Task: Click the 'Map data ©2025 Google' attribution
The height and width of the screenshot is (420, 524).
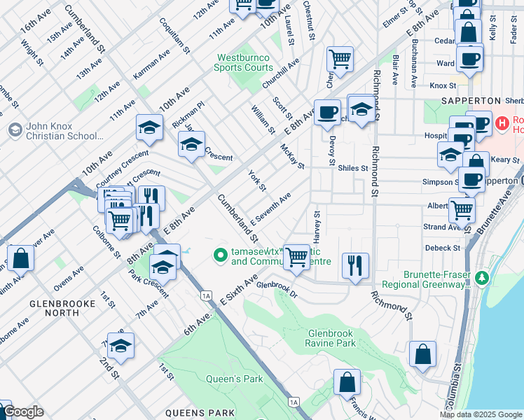Action: pyautogui.click(x=481, y=415)
